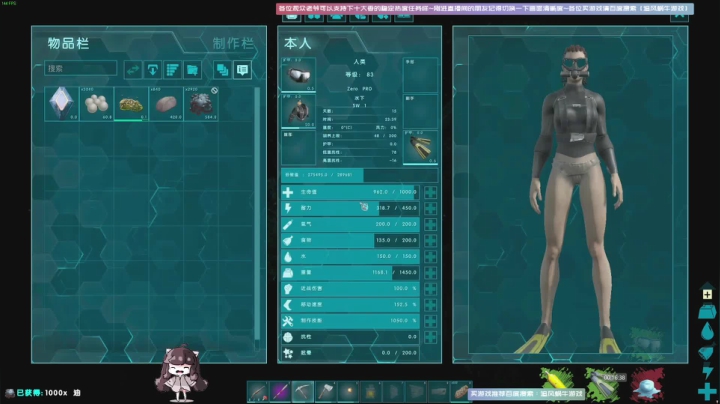The height and width of the screenshot is (404, 720).
Task: Click the drop all items down-arrow icon
Action: click(x=152, y=70)
